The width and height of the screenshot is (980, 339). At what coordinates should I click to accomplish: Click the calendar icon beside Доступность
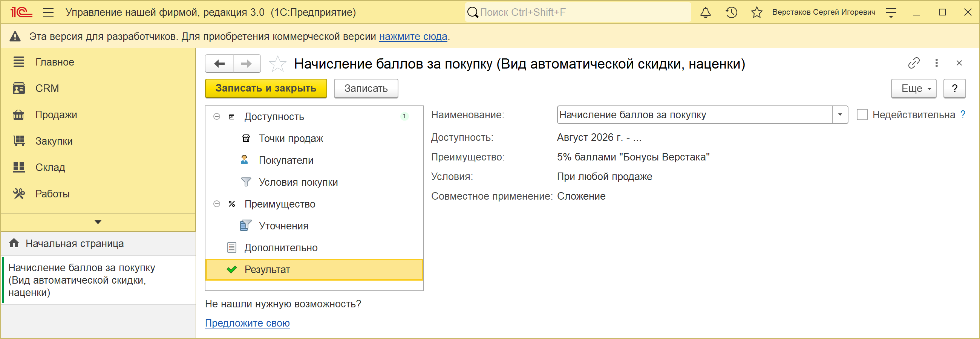coord(232,117)
